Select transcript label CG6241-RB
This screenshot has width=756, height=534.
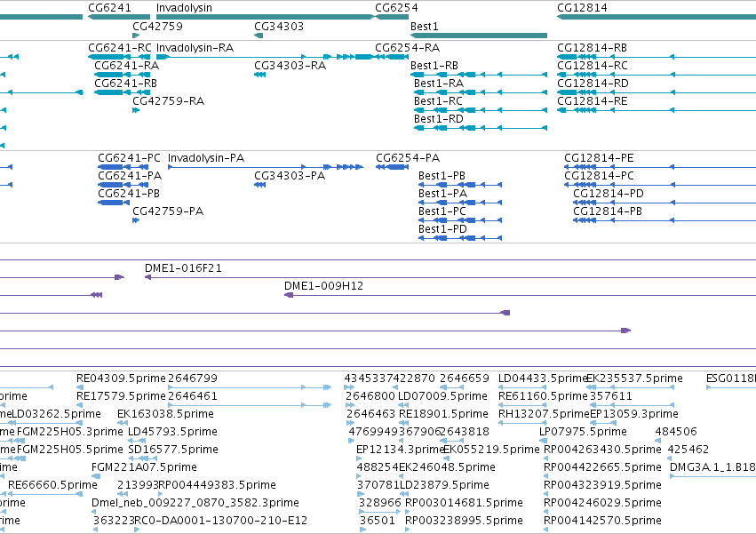(x=126, y=84)
